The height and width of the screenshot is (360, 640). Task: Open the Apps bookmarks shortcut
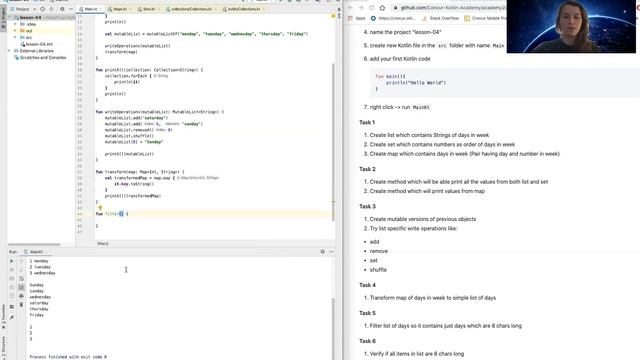click(x=357, y=18)
